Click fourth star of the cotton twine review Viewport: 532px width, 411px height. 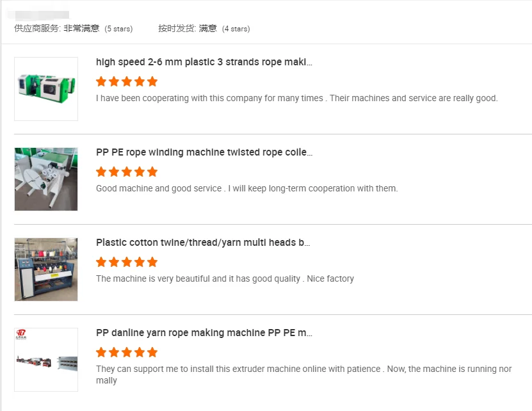[140, 262]
